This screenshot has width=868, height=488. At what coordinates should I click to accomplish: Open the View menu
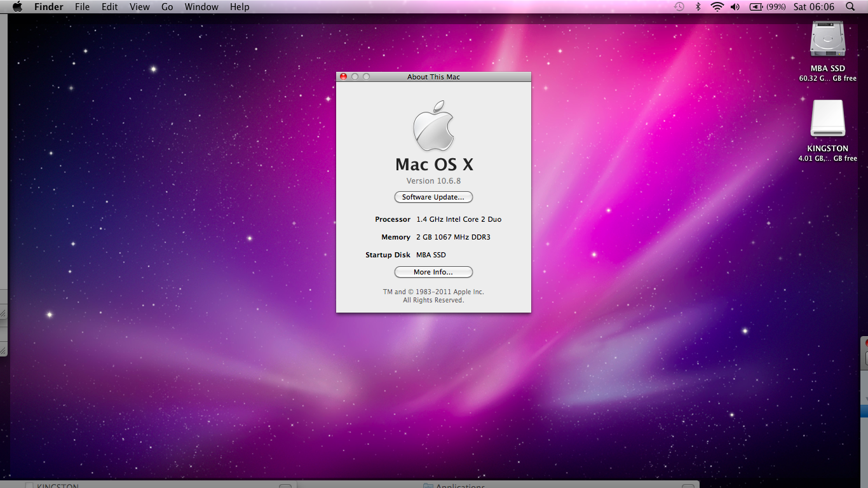tap(140, 7)
